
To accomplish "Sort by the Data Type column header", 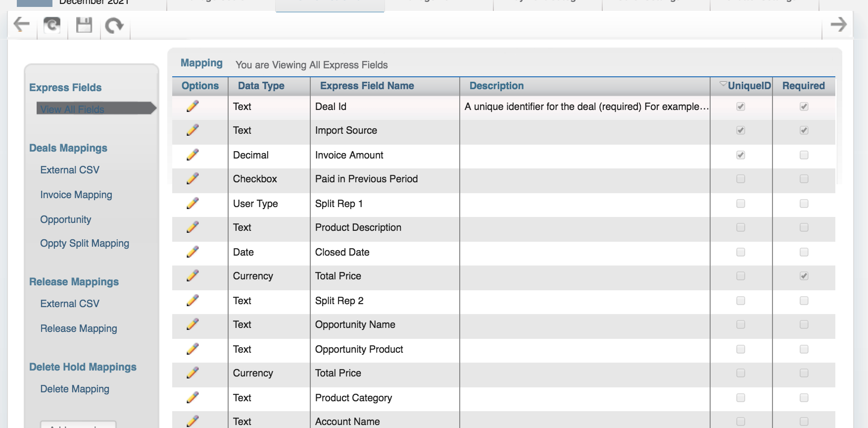I will point(261,86).
